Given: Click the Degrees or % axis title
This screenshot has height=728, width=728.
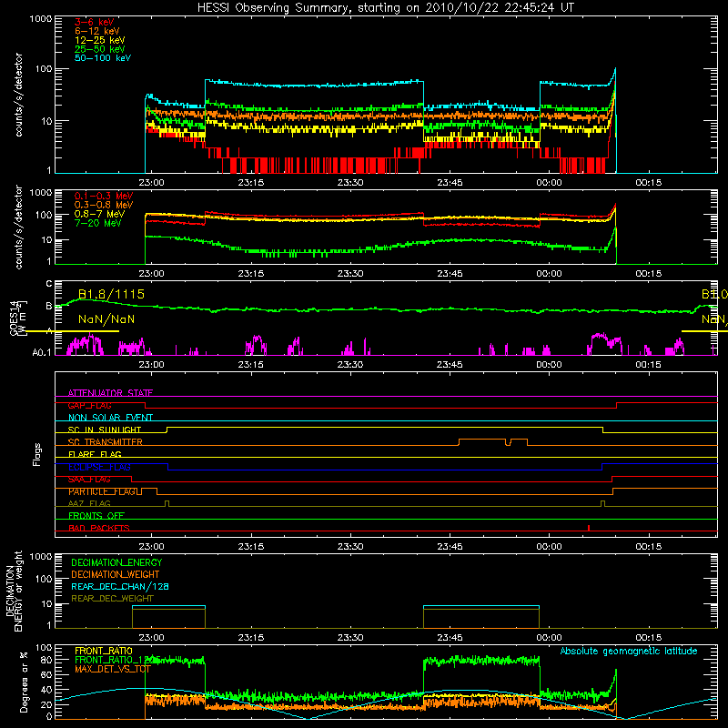Looking at the screenshot, I should coord(24,682).
